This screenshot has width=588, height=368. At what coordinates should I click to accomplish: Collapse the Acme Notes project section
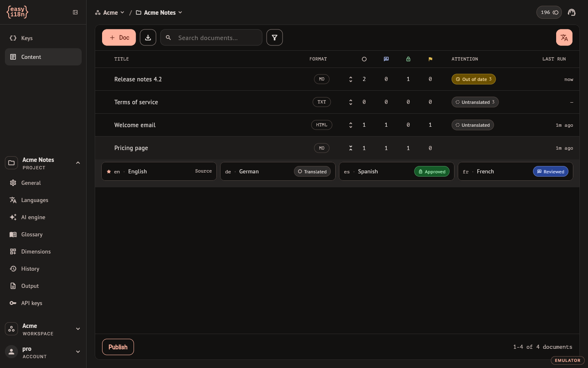[78, 163]
